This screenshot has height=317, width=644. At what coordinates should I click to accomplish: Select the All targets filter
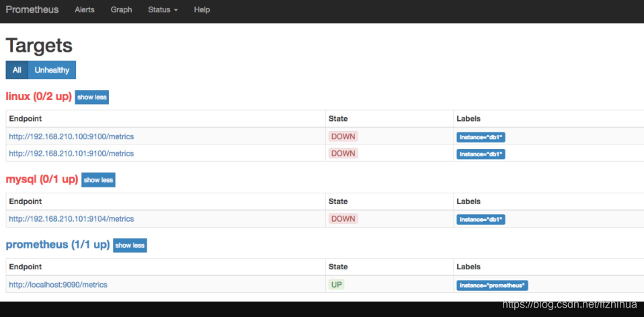pos(17,70)
